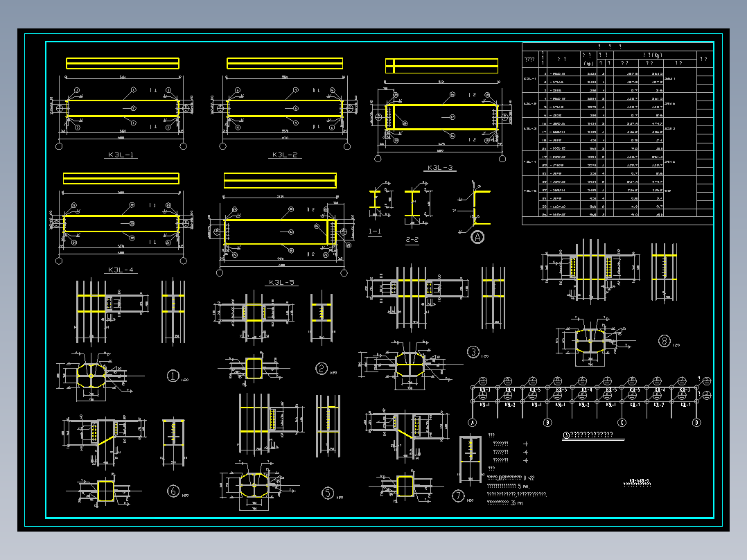Viewport: 747px width, 560px height.
Task: Click the circled detail number 7 marker
Action: tap(458, 496)
